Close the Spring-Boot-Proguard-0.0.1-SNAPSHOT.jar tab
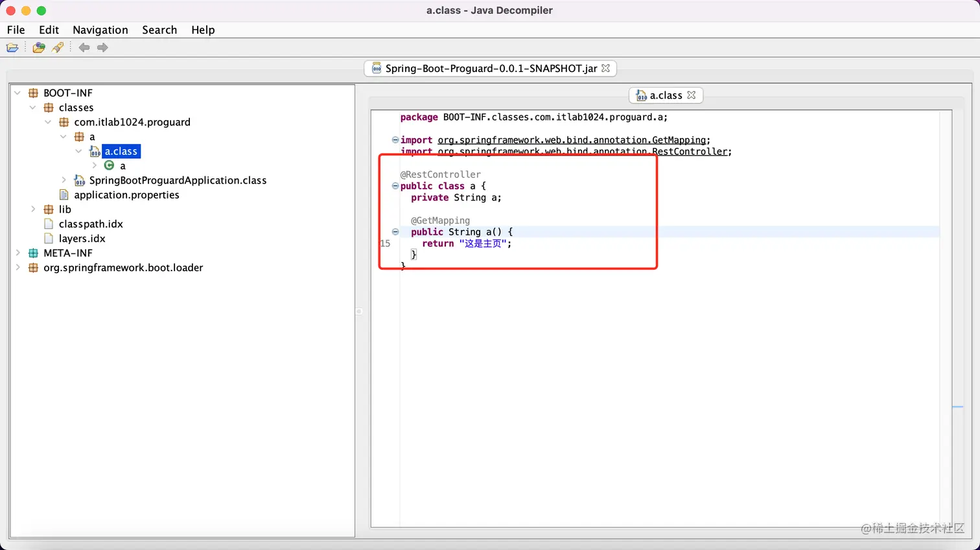 coord(606,67)
